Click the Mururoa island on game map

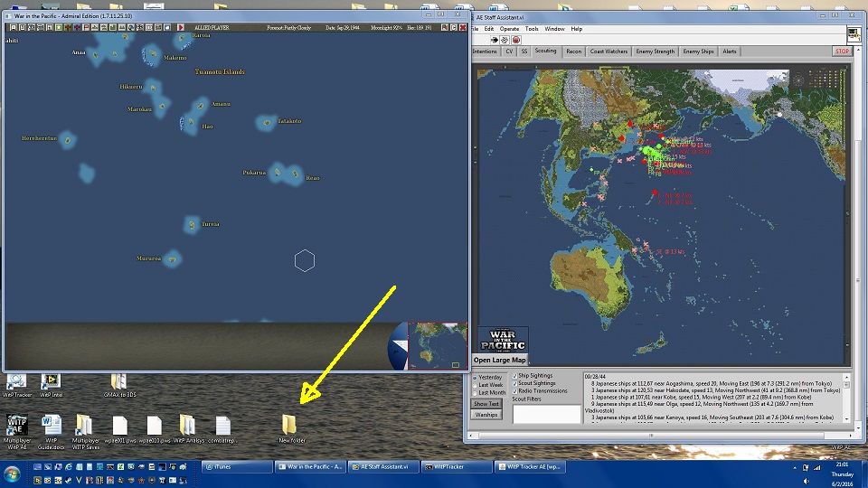coord(172,258)
